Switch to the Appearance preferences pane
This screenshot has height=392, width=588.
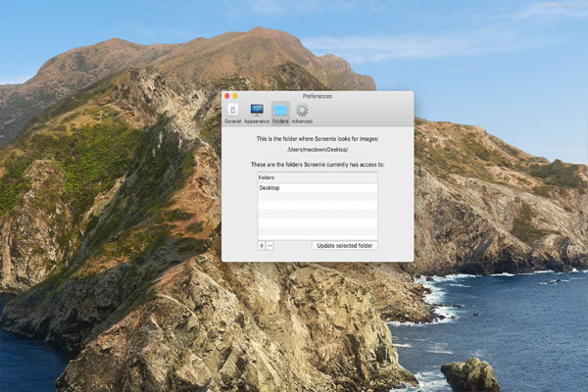point(257,113)
